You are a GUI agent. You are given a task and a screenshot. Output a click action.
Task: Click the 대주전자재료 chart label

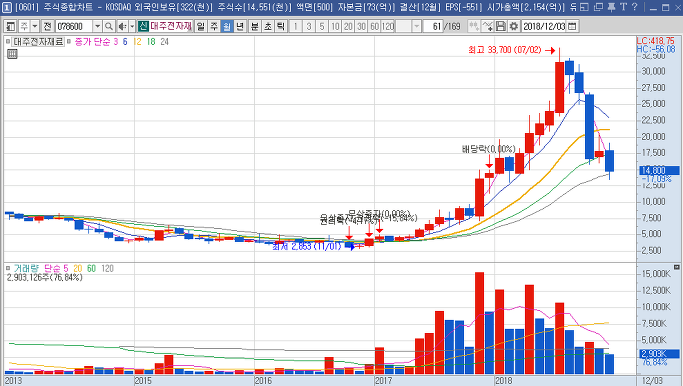38,42
